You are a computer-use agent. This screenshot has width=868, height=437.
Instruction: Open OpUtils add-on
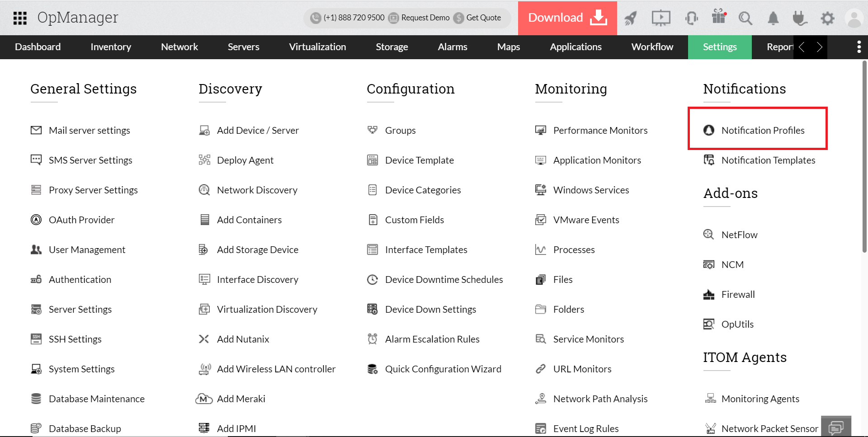click(737, 324)
